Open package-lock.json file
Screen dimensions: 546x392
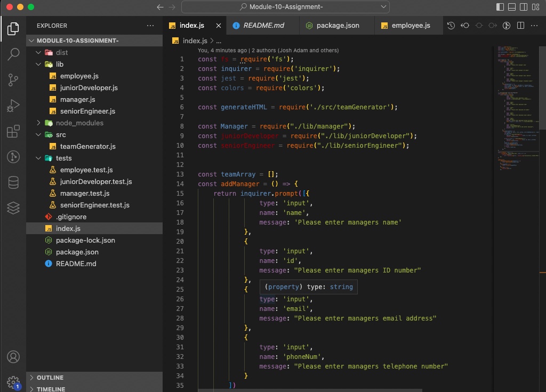[94, 240]
